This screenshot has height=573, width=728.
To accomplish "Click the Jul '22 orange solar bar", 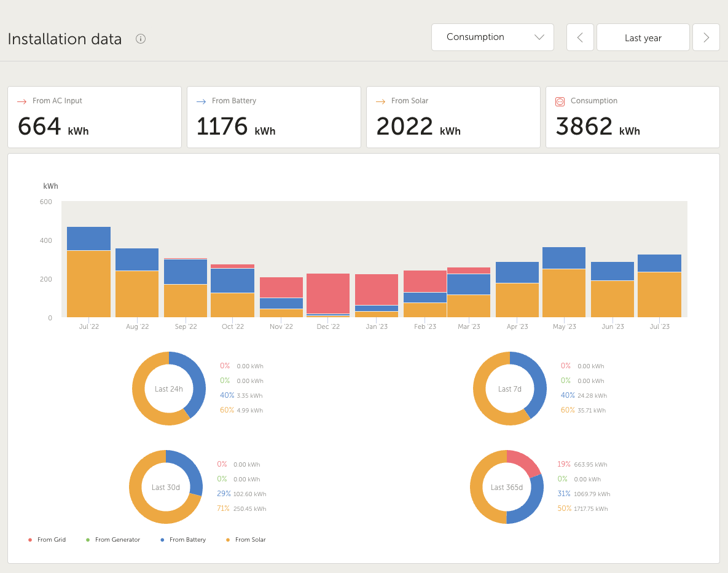I will coord(88,283).
